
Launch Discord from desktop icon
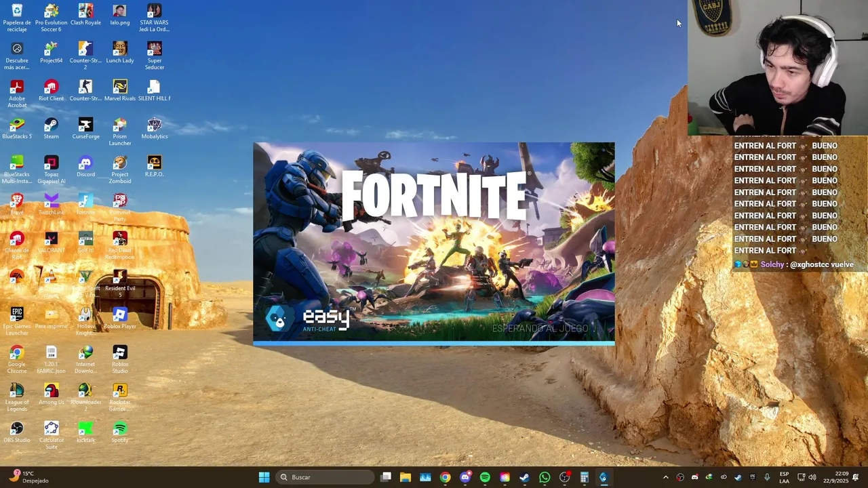click(x=85, y=167)
